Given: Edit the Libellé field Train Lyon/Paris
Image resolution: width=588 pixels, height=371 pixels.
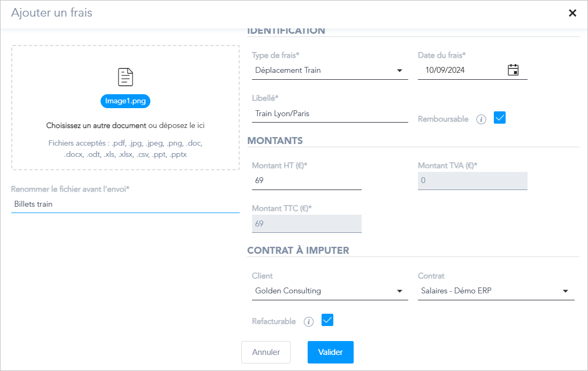Looking at the screenshot, I should click(x=330, y=113).
